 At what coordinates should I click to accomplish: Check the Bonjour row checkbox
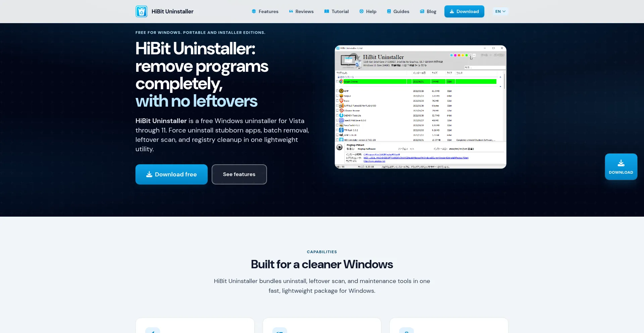337,96
